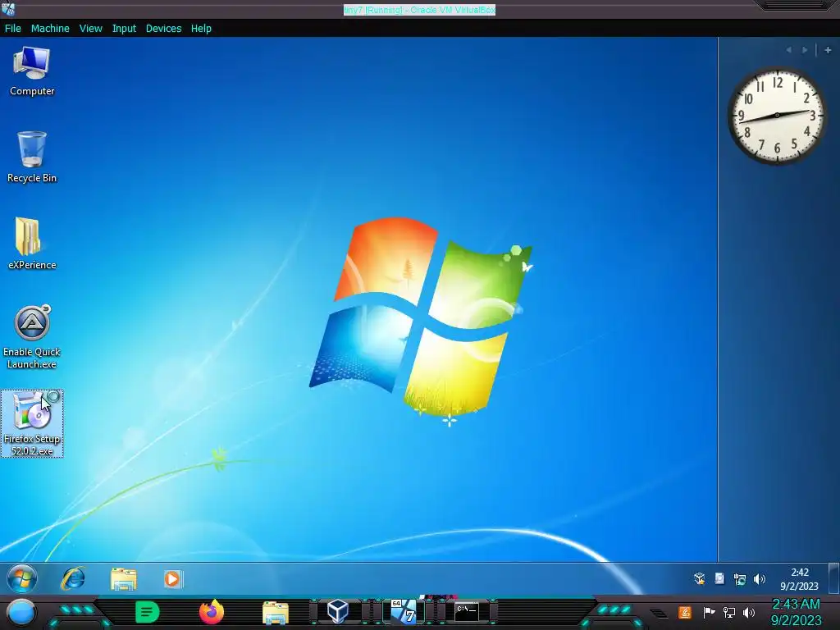The width and height of the screenshot is (840, 630).
Task: Open Firefox on the host taskbar
Action: (x=211, y=612)
